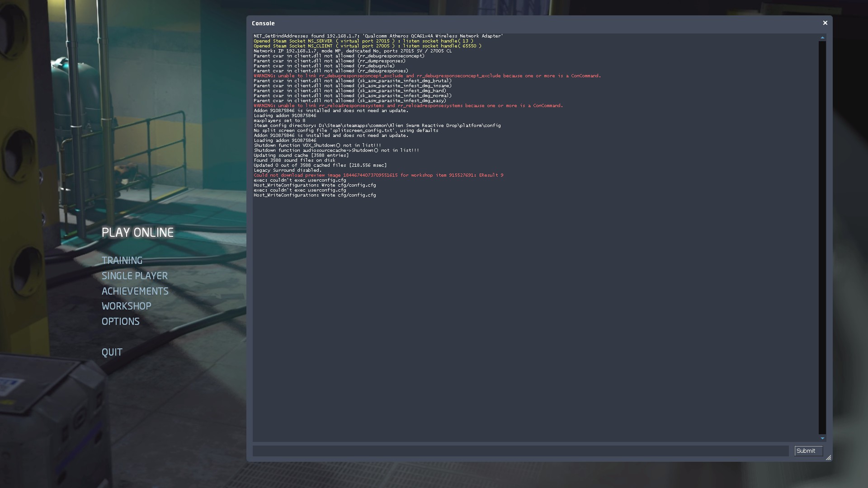The width and height of the screenshot is (868, 488).
Task: Click the Console window title bar
Action: point(497,23)
